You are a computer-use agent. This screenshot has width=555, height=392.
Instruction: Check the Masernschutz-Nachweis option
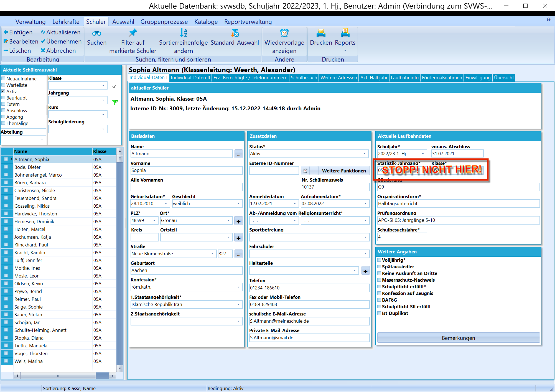379,280
